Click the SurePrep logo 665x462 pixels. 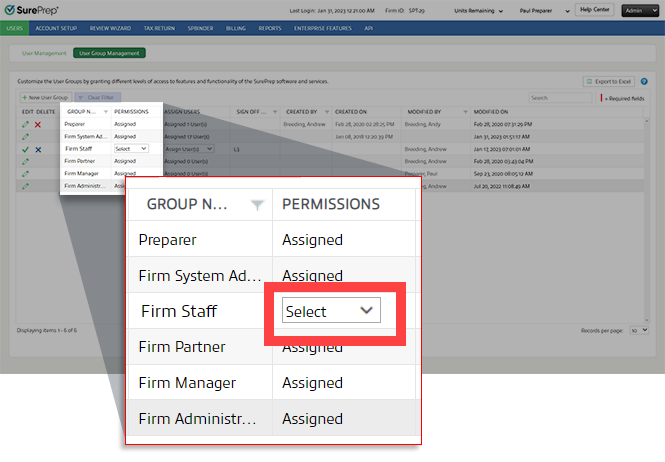(x=32, y=10)
